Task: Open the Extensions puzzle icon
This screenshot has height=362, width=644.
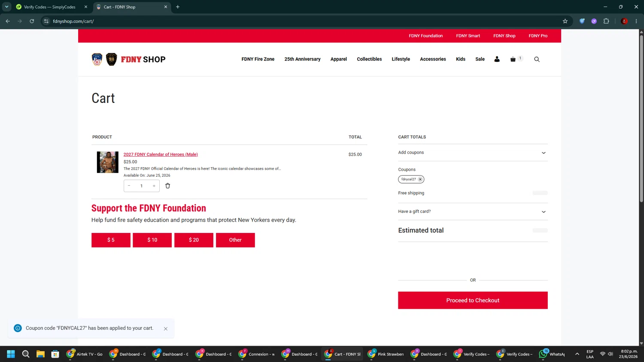Action: (606, 21)
